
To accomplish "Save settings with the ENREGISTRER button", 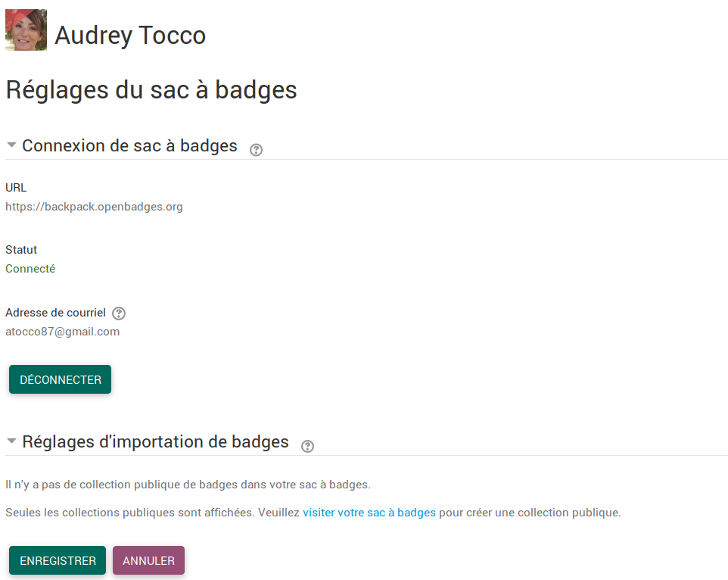I will point(58,561).
